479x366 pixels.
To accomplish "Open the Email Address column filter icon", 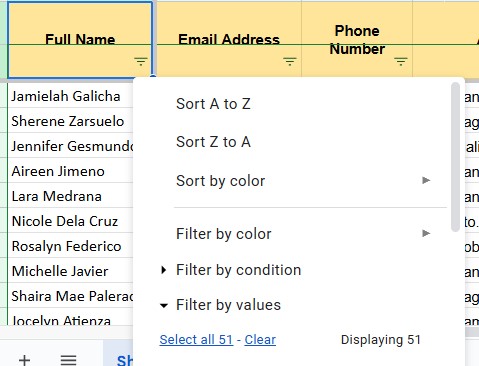I will tap(290, 61).
